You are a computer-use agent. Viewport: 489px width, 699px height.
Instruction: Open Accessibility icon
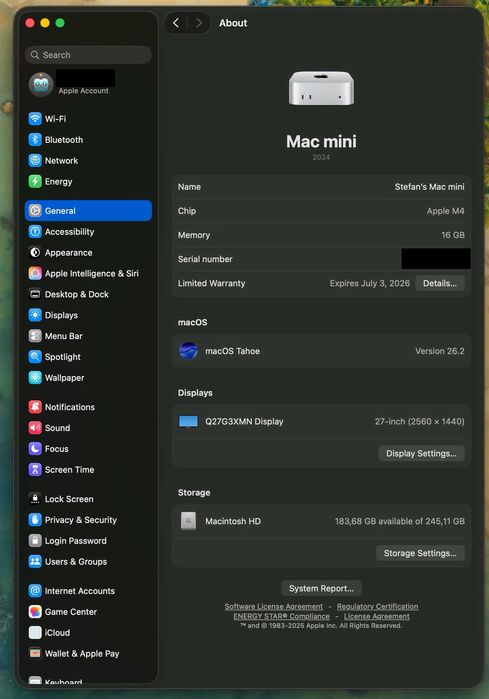[x=35, y=231]
